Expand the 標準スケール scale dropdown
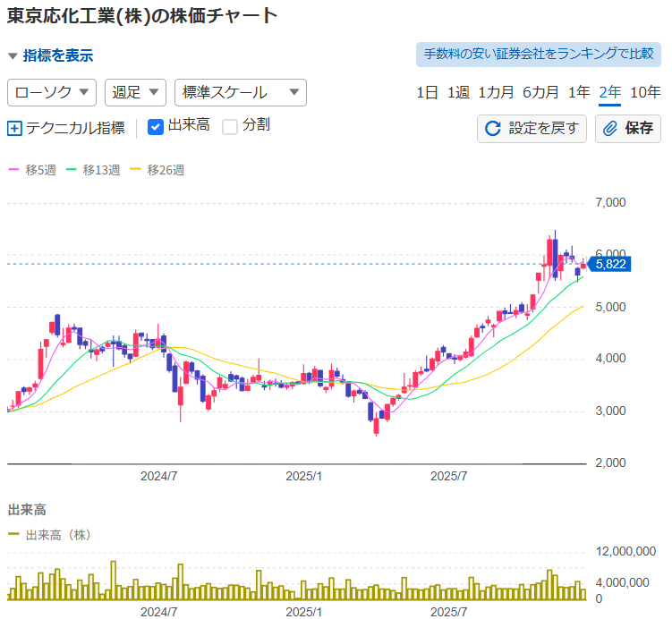 [240, 92]
